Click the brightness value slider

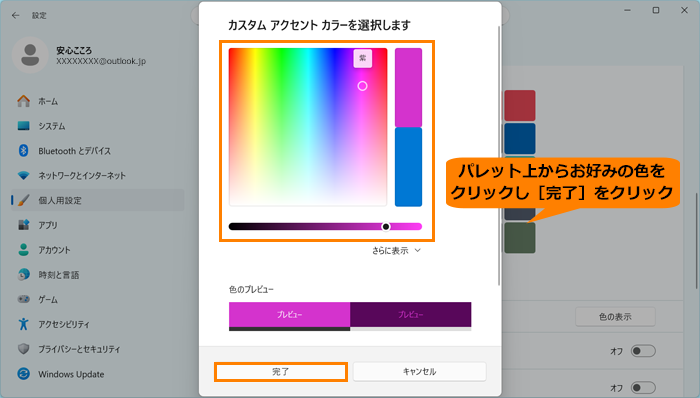pyautogui.click(x=325, y=227)
